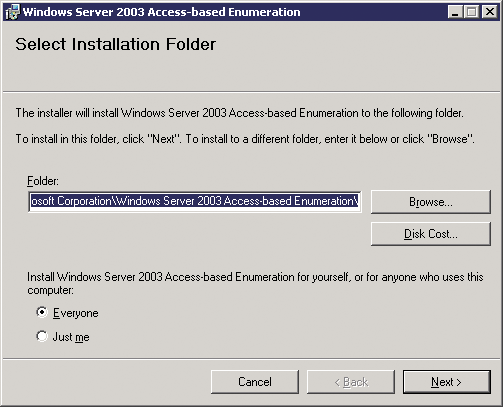The image size is (503, 407).
Task: Select the Just me radio button
Action: pyautogui.click(x=42, y=336)
